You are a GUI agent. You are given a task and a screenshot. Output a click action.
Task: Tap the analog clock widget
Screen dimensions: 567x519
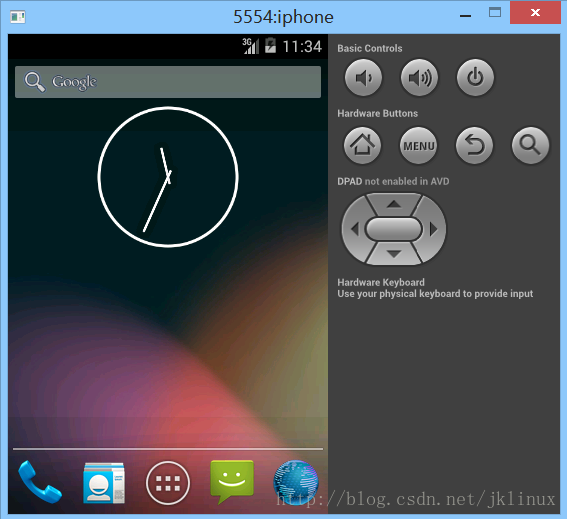168,177
